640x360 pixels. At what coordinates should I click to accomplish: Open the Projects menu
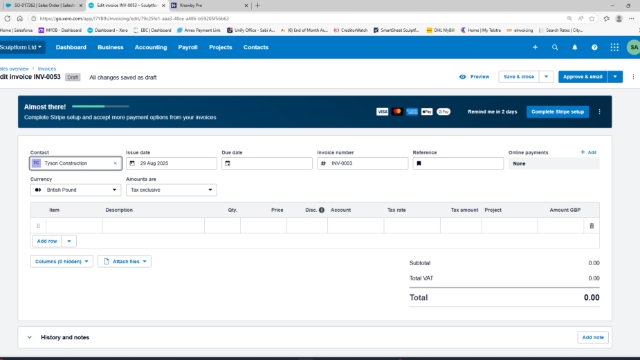coord(220,47)
